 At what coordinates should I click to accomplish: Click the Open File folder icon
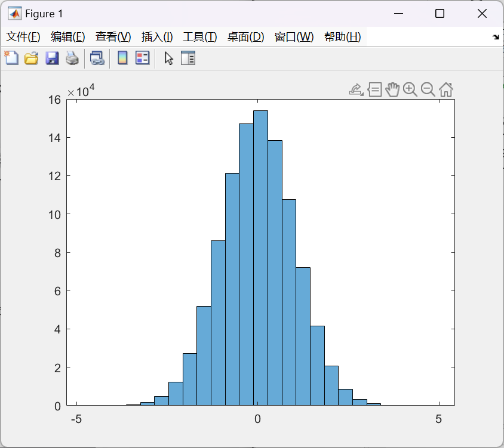(31, 58)
